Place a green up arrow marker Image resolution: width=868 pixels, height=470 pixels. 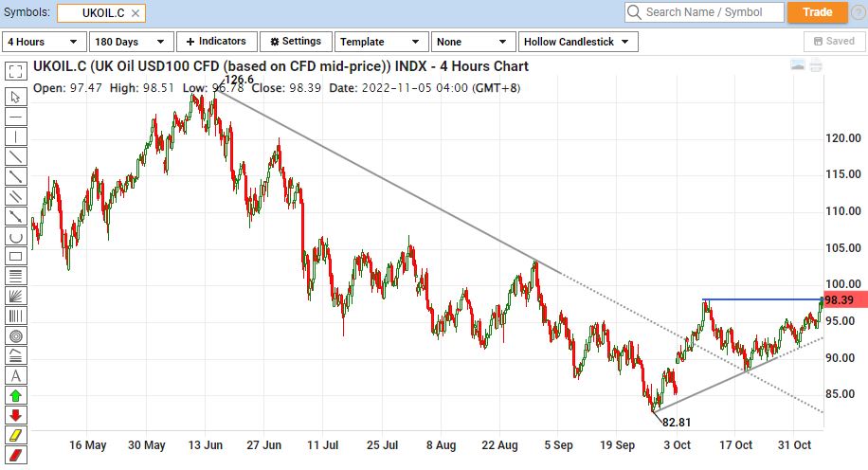click(x=15, y=395)
